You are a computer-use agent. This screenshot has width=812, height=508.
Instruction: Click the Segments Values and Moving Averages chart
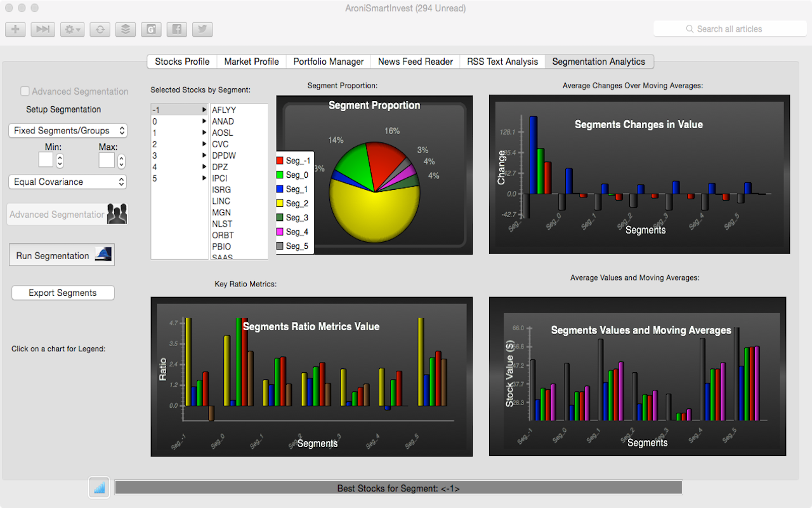(x=638, y=377)
